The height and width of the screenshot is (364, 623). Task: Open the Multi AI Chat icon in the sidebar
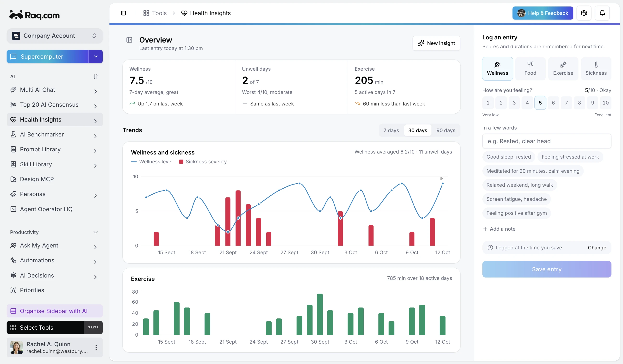13,90
